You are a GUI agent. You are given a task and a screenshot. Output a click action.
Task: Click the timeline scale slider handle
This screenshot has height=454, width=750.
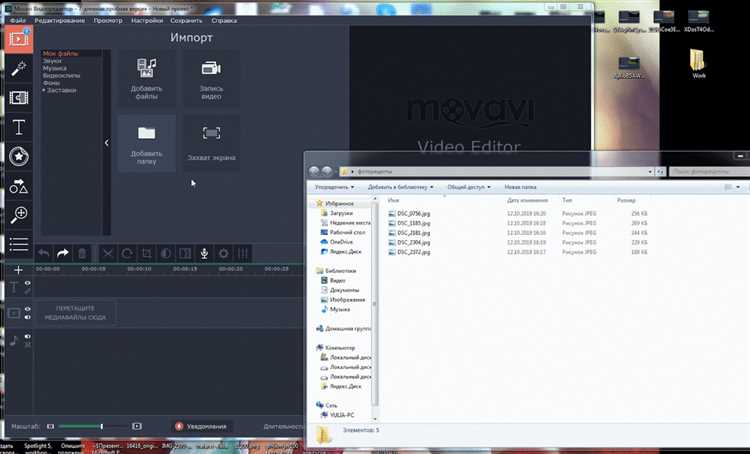tap(101, 426)
